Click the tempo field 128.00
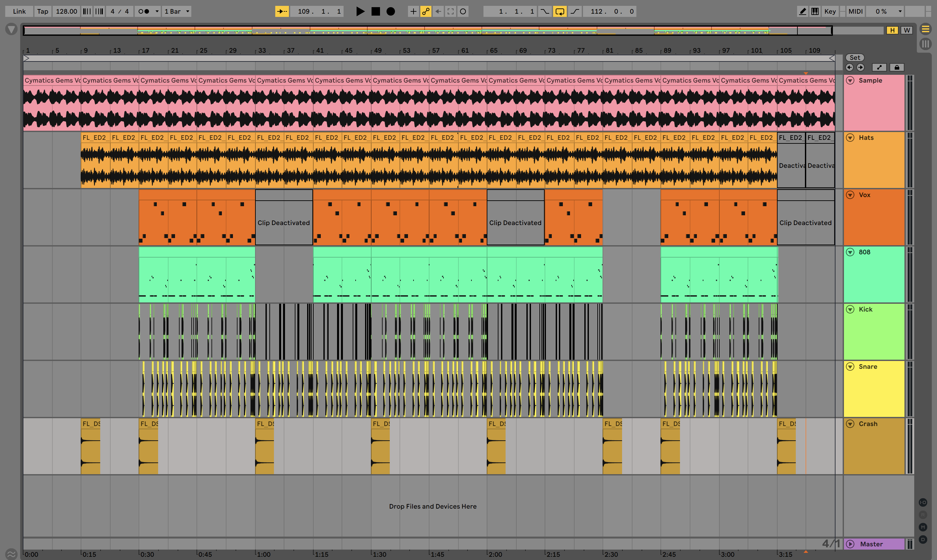Viewport: 937px width, 560px height. point(66,11)
